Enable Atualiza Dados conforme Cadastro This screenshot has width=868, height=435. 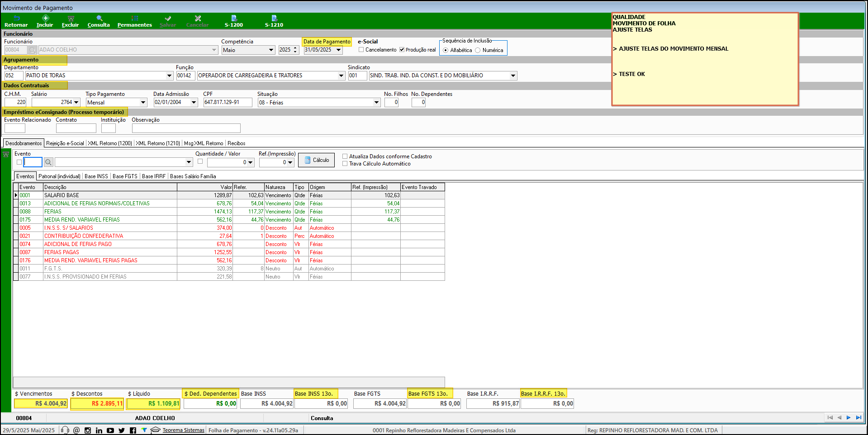(345, 156)
